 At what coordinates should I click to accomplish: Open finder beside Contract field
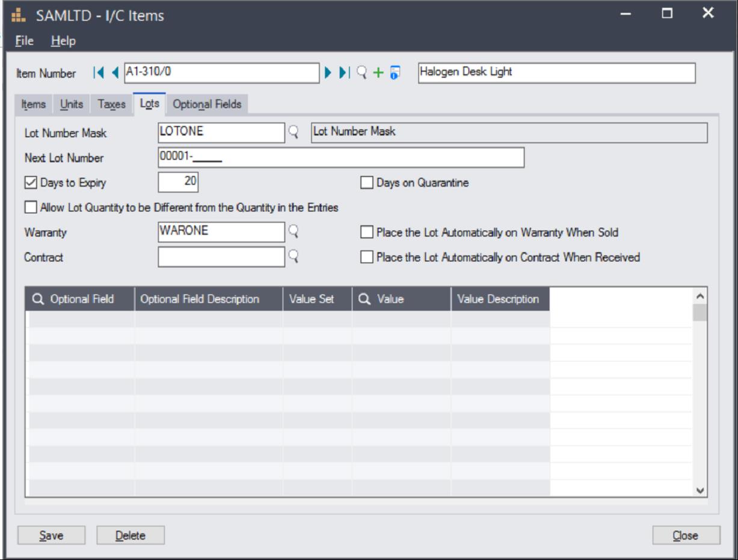(294, 257)
